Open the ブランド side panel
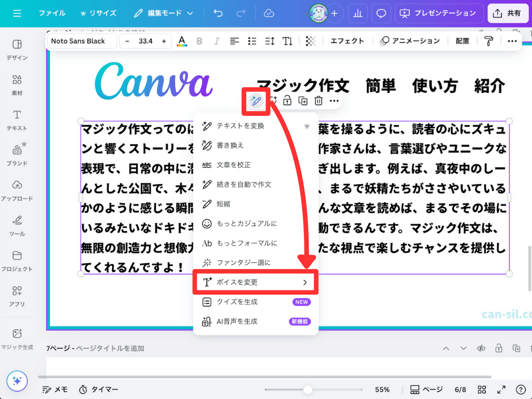Screen dimensions: 532x399 tap(17, 155)
